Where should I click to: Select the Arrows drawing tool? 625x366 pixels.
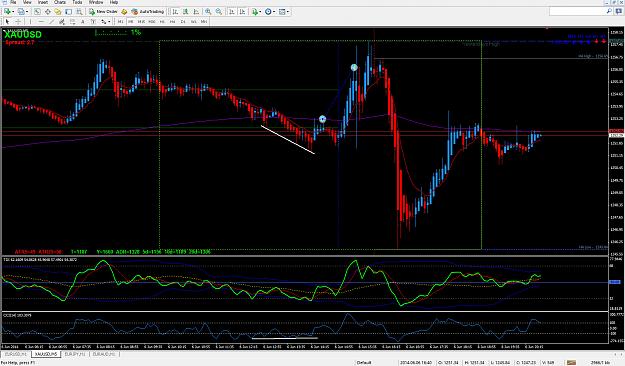[104, 21]
